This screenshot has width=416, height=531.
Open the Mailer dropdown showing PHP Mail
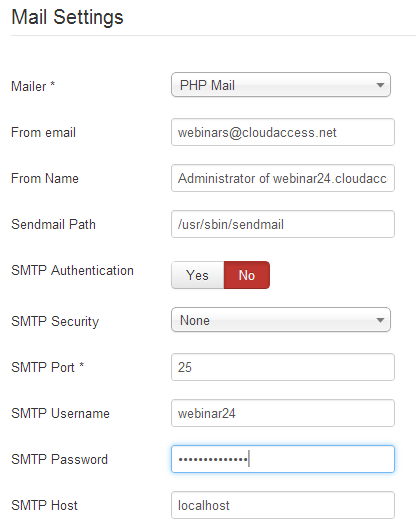281,85
